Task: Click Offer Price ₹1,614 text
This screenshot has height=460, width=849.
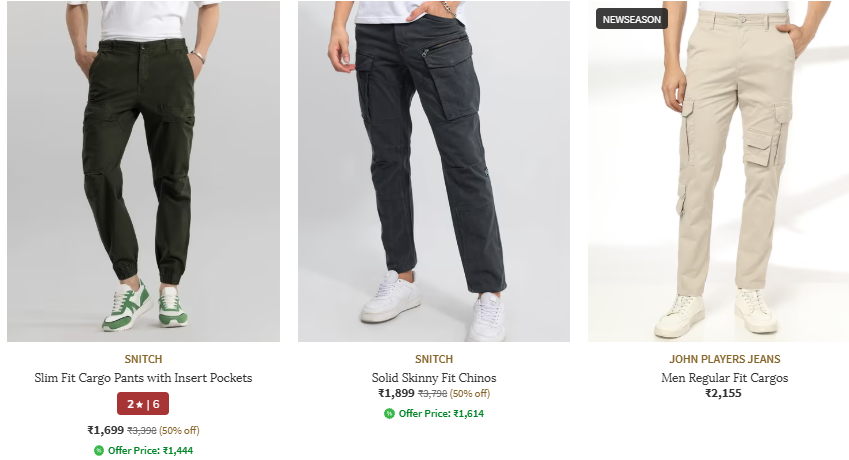Action: tap(441, 413)
